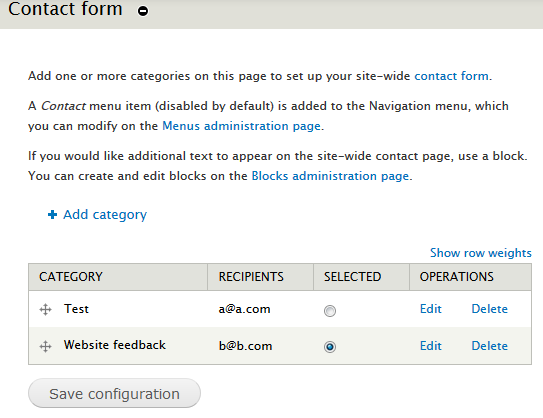The image size is (543, 418).
Task: Delete the Website feedback category
Action: click(x=490, y=346)
